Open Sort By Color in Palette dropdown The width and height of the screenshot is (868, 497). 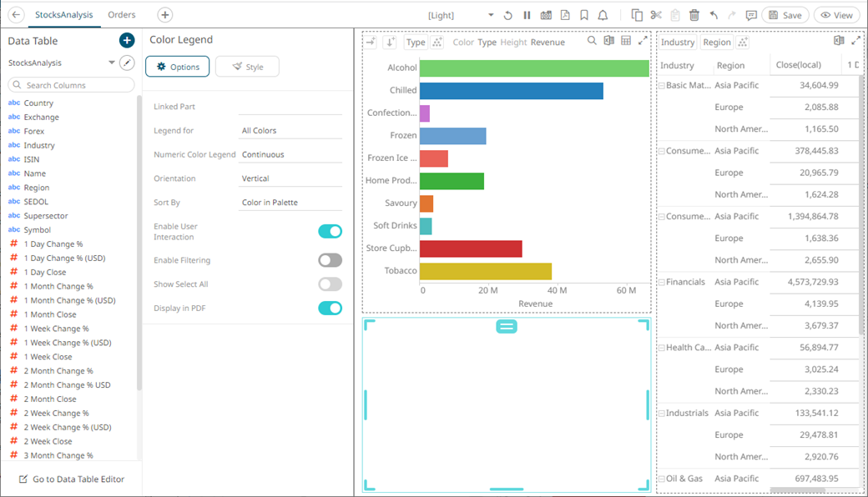coord(290,203)
